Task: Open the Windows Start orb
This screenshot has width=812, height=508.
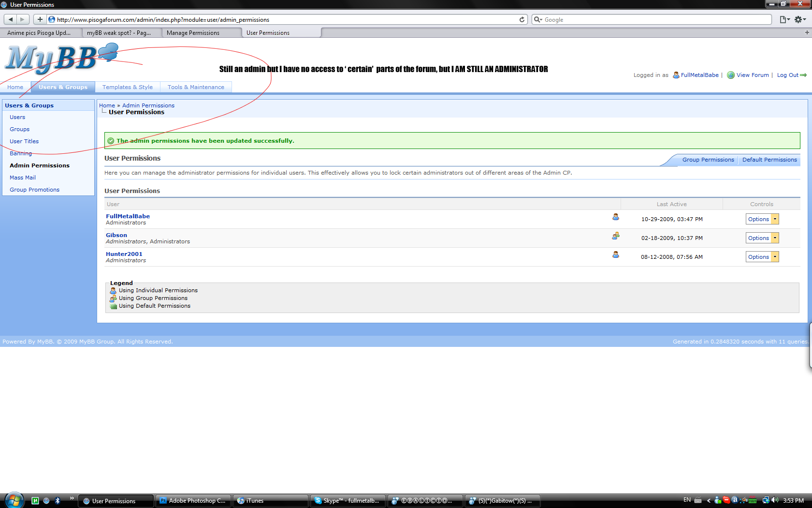Action: tap(14, 500)
